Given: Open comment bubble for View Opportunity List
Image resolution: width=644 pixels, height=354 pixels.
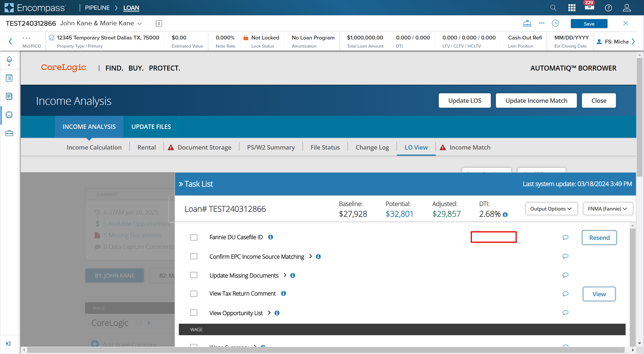Looking at the screenshot, I should pyautogui.click(x=565, y=312).
